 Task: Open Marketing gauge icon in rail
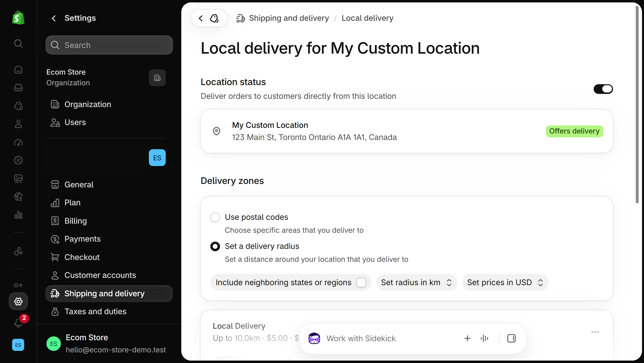tap(18, 142)
